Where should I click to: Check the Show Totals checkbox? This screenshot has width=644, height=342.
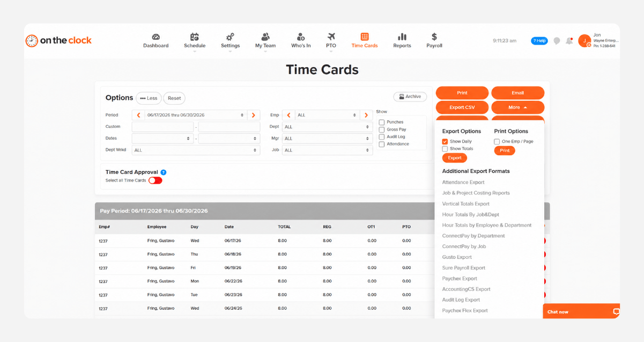tap(445, 149)
